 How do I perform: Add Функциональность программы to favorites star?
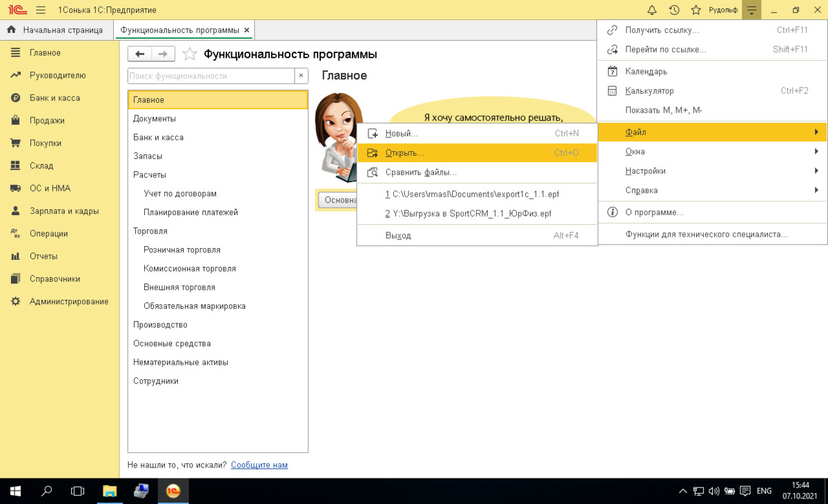click(x=189, y=54)
